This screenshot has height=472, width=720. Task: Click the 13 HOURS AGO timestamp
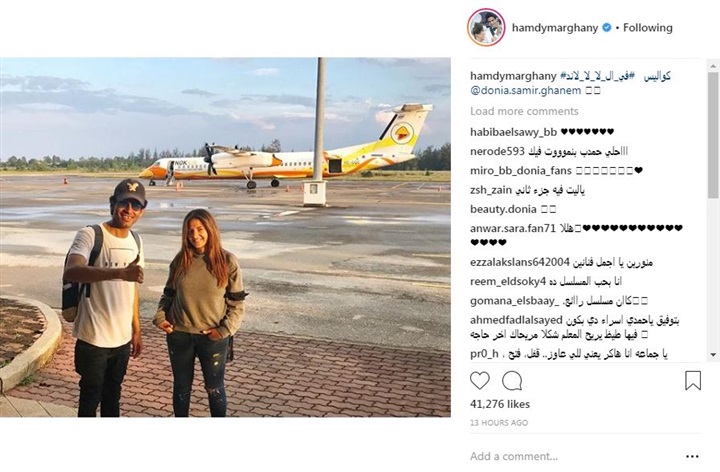coord(499,423)
